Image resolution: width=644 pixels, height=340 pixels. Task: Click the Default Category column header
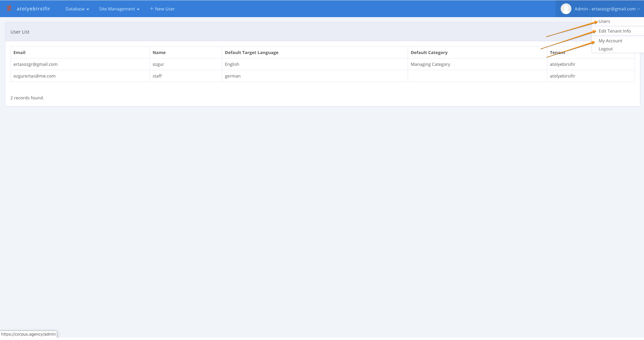(477, 52)
